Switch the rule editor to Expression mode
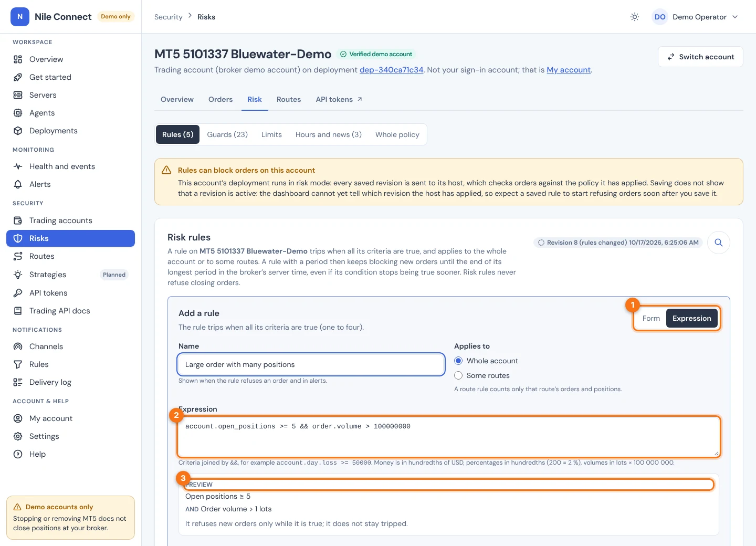The height and width of the screenshot is (546, 756). click(692, 318)
